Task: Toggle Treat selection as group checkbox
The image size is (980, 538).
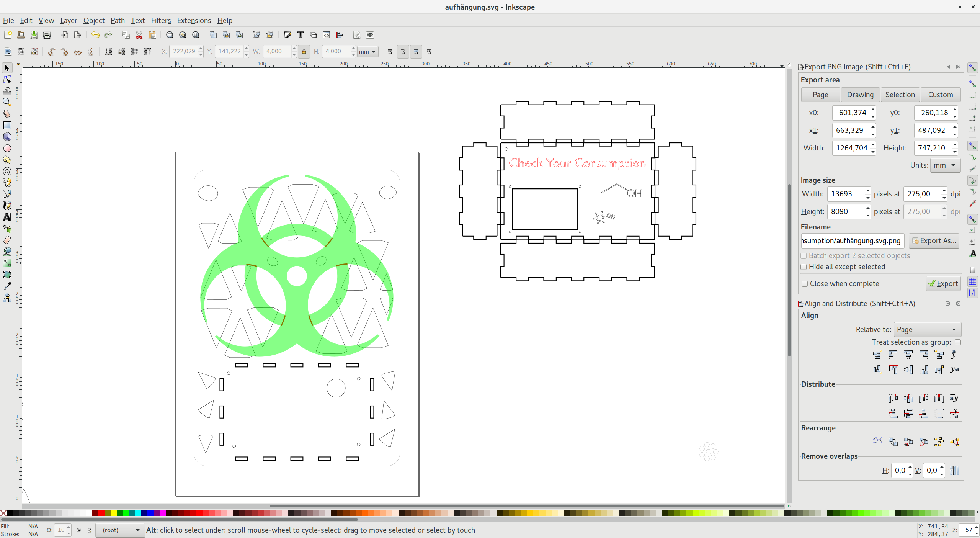Action: (x=958, y=342)
